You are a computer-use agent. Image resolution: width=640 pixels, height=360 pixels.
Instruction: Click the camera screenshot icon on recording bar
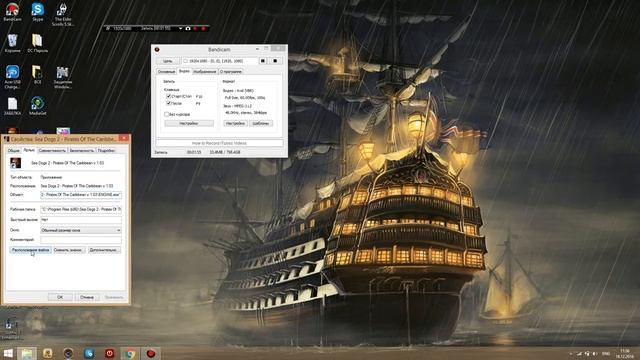pyautogui.click(x=188, y=28)
